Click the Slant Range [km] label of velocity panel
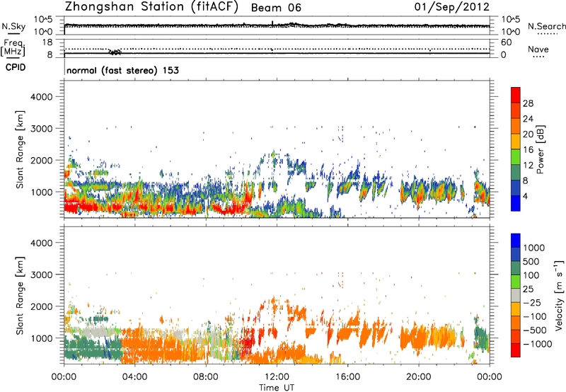566x392 pixels. tap(20, 295)
